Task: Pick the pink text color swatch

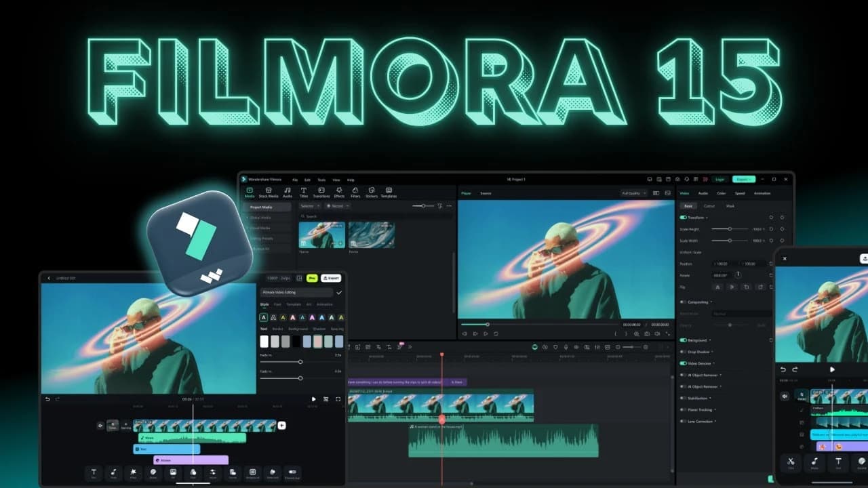Action: (318, 341)
